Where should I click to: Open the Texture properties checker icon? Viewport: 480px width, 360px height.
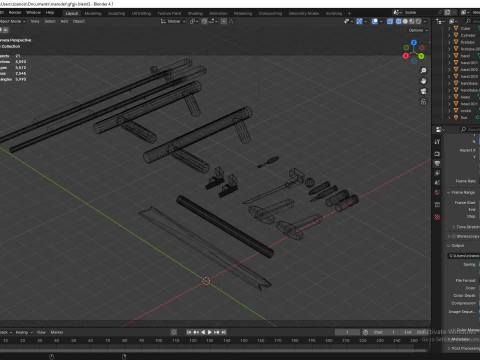(437, 217)
